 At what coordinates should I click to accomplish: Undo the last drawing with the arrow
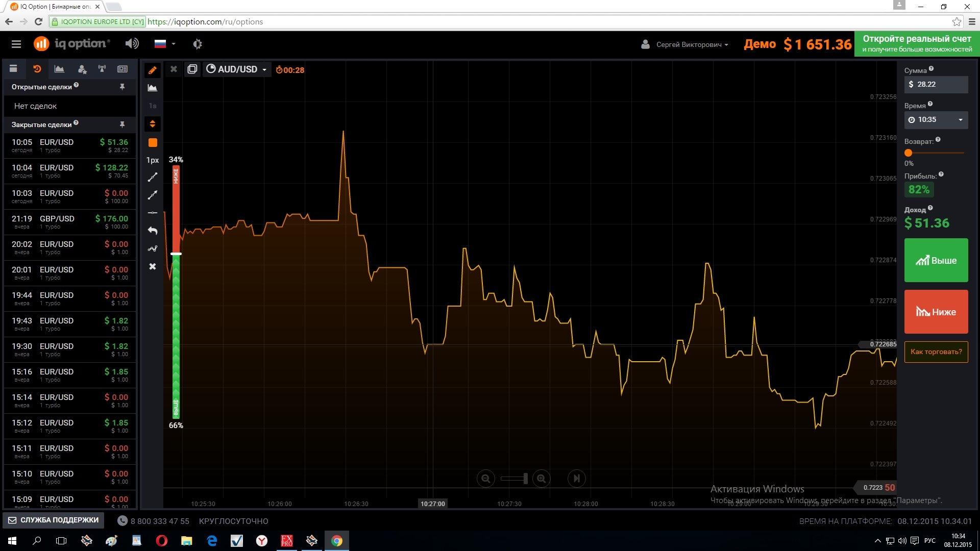pos(152,231)
